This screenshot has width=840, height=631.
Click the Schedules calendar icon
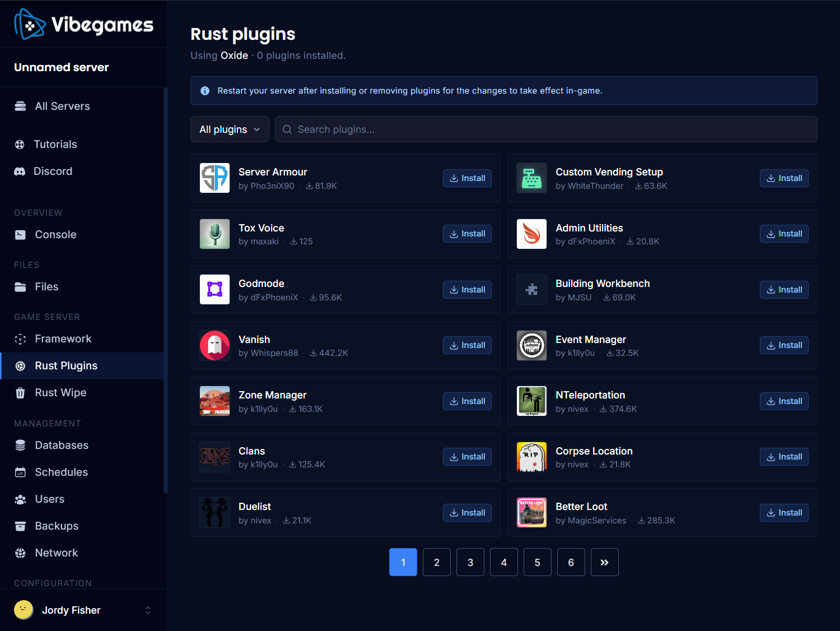[x=20, y=472]
